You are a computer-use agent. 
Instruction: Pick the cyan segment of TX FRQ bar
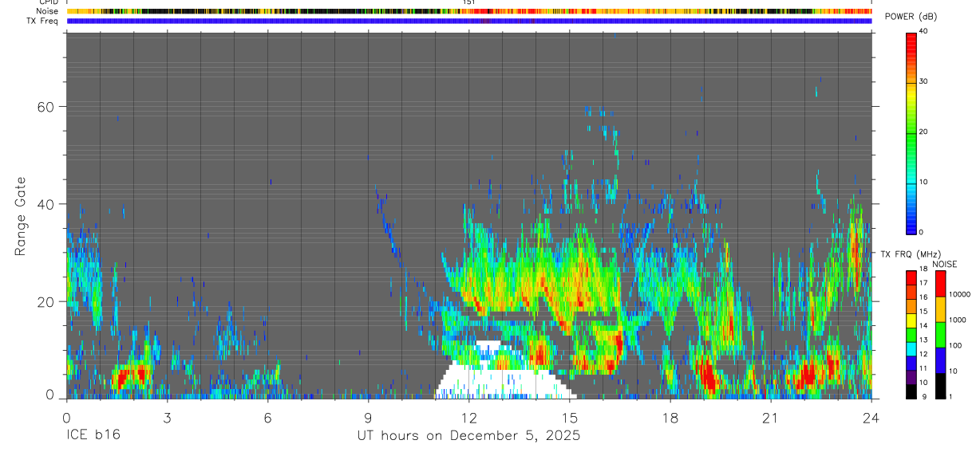(x=911, y=349)
